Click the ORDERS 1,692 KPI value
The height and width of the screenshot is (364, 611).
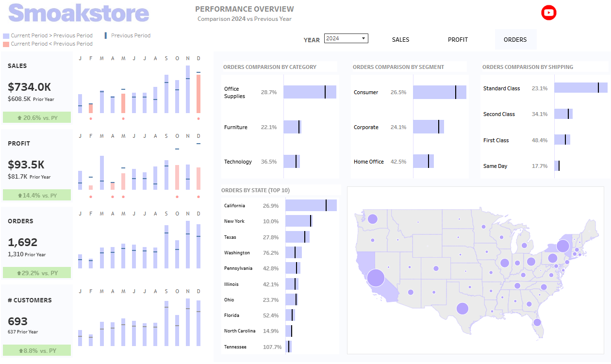(x=22, y=242)
